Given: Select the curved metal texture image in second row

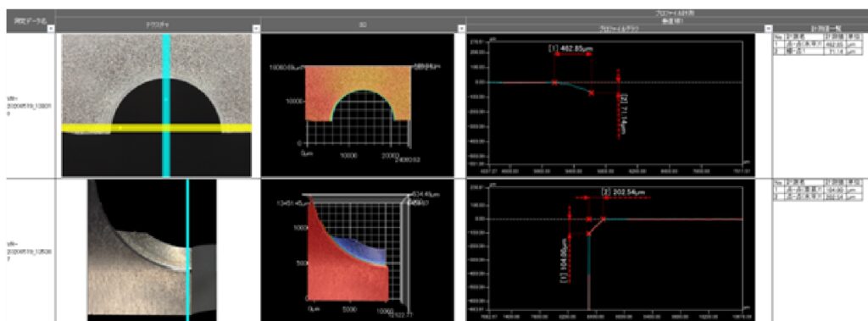Looking at the screenshot, I should click(x=153, y=250).
